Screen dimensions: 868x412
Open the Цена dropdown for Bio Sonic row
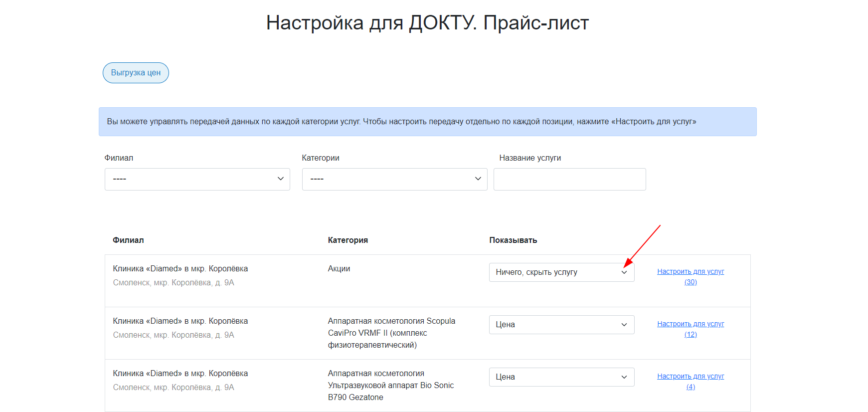(x=562, y=377)
